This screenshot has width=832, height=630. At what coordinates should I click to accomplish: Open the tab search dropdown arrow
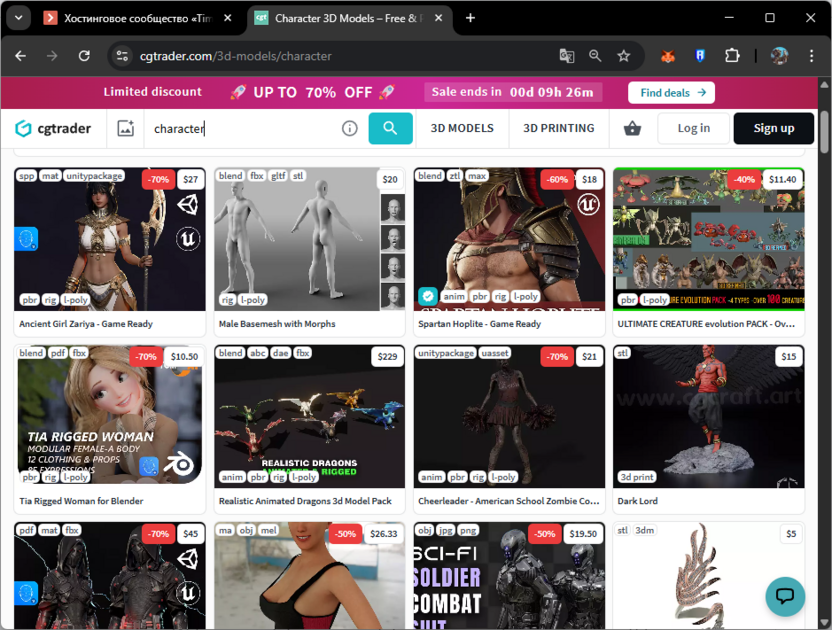[x=19, y=18]
